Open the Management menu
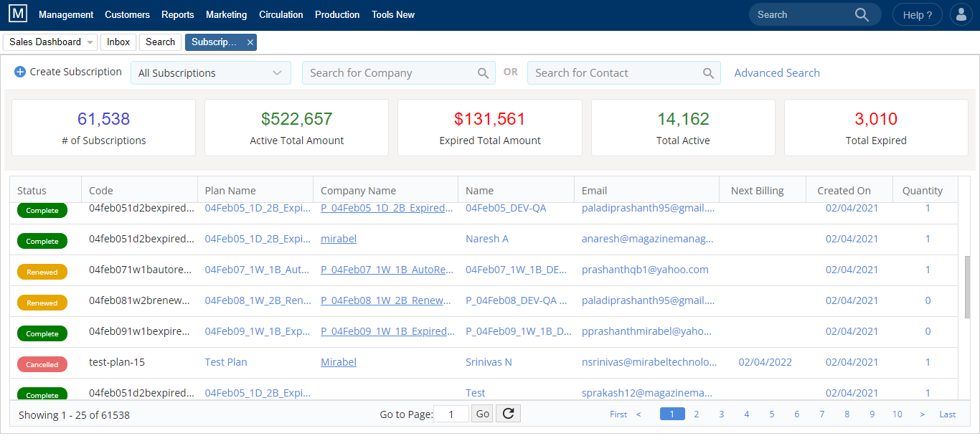Viewport: 980px width, 446px height. [66, 14]
